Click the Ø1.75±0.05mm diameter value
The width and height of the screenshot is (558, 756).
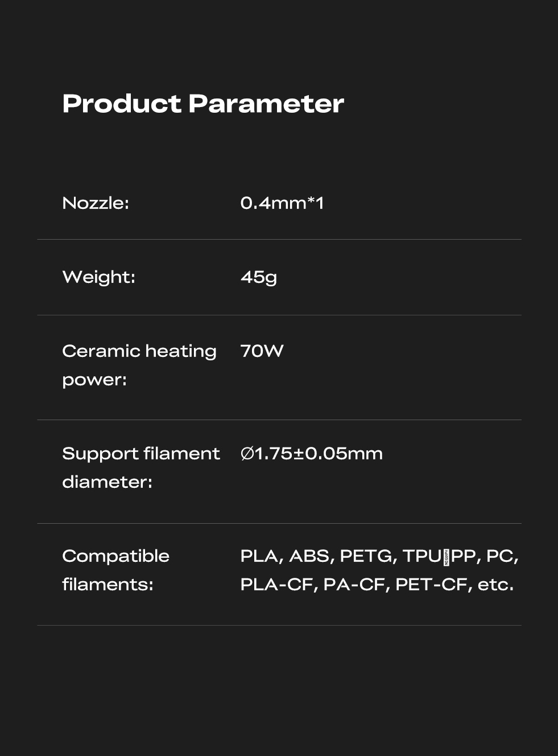pyautogui.click(x=311, y=454)
